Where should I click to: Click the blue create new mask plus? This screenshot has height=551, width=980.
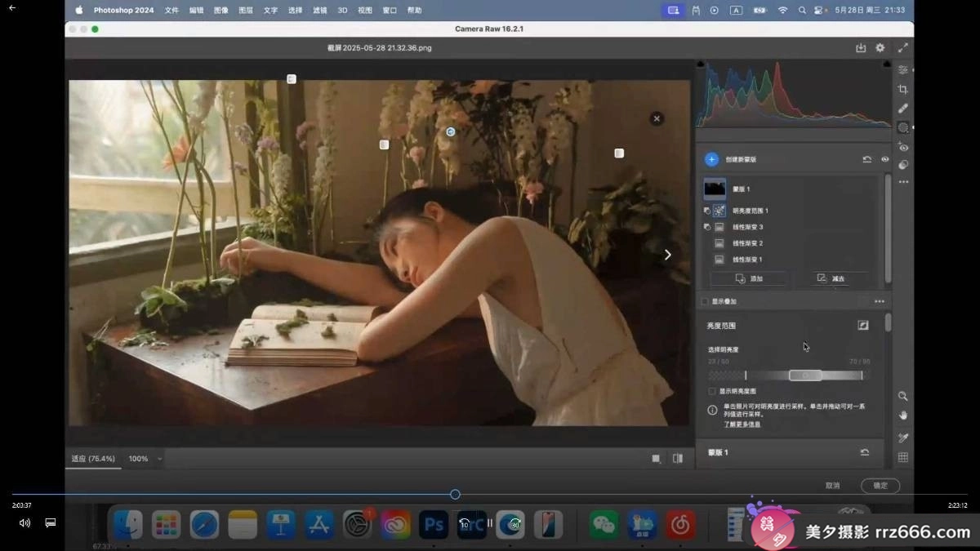point(711,159)
